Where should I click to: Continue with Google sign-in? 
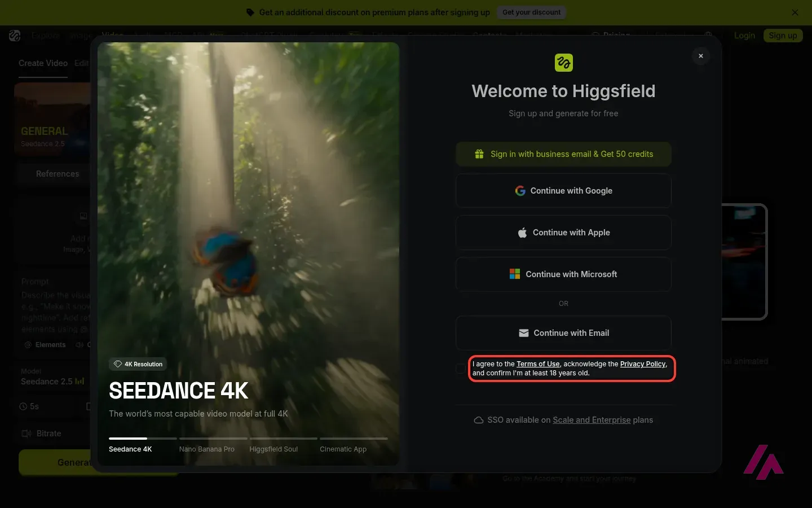pyautogui.click(x=563, y=191)
